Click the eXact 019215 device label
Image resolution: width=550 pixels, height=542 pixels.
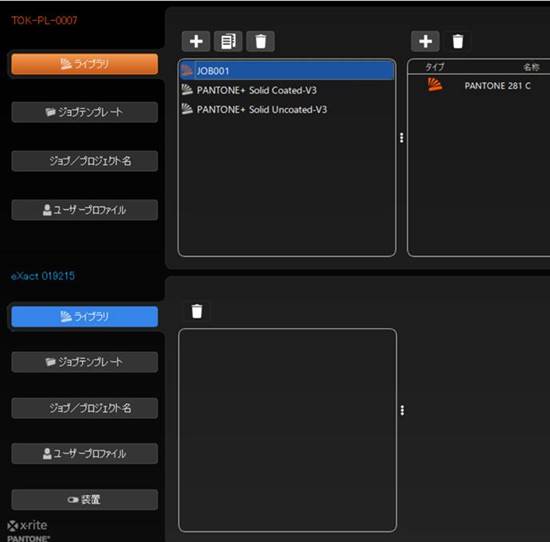(x=43, y=276)
